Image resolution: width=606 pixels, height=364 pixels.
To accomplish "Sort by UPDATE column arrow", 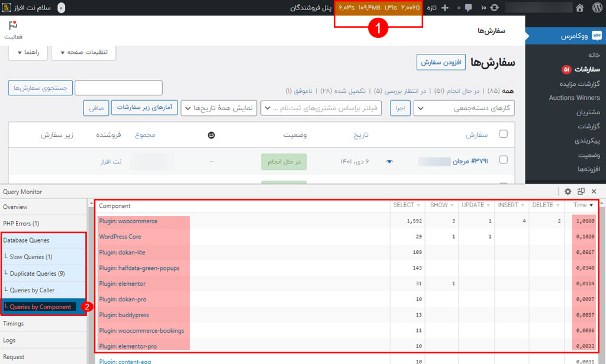I will pos(488,205).
